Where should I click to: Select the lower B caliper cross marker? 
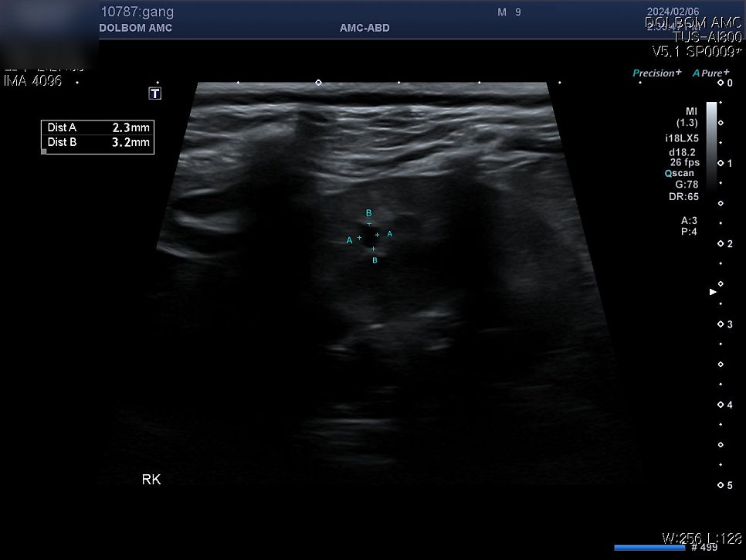coord(374,249)
